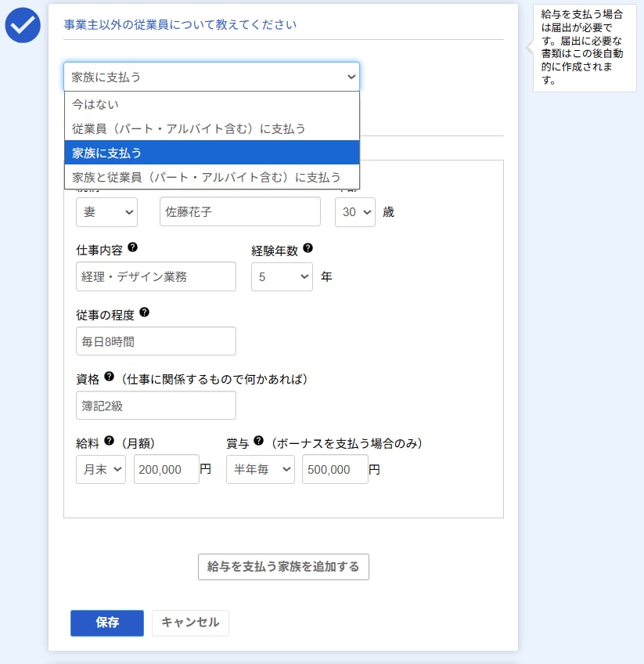Open help icon next to 従事の程度
This screenshot has height=664, width=644.
click(x=144, y=312)
